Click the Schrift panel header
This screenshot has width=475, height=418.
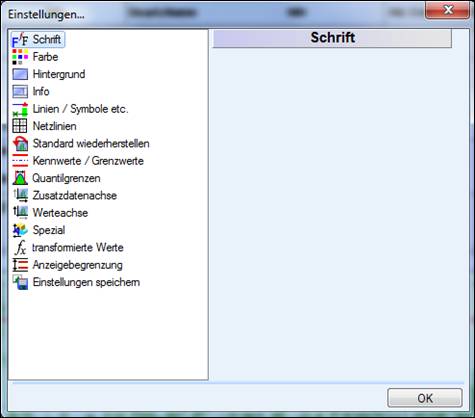(x=332, y=38)
